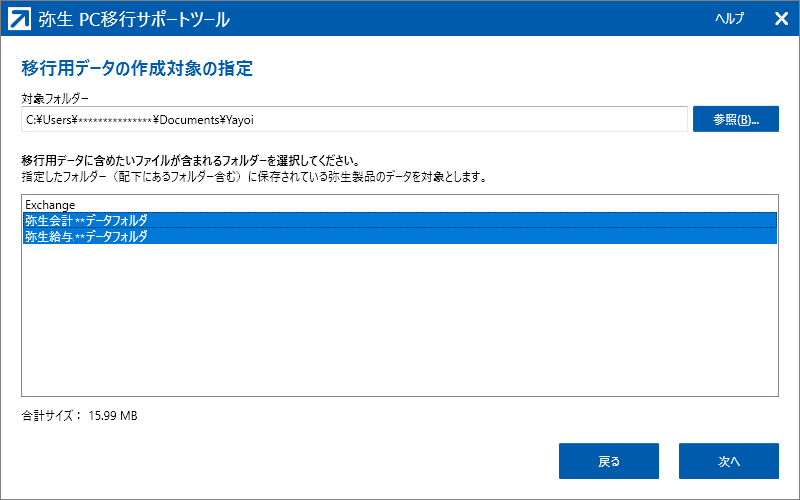The image size is (800, 500).
Task: Click the 弥生 PC移行サポートツール title text
Action: click(x=132, y=18)
